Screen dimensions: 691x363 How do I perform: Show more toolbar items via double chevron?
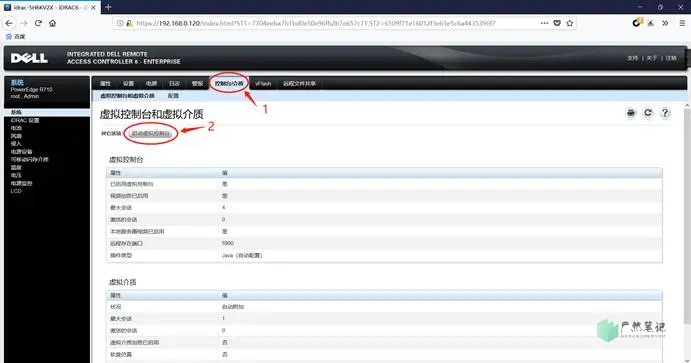pyautogui.click(x=665, y=23)
